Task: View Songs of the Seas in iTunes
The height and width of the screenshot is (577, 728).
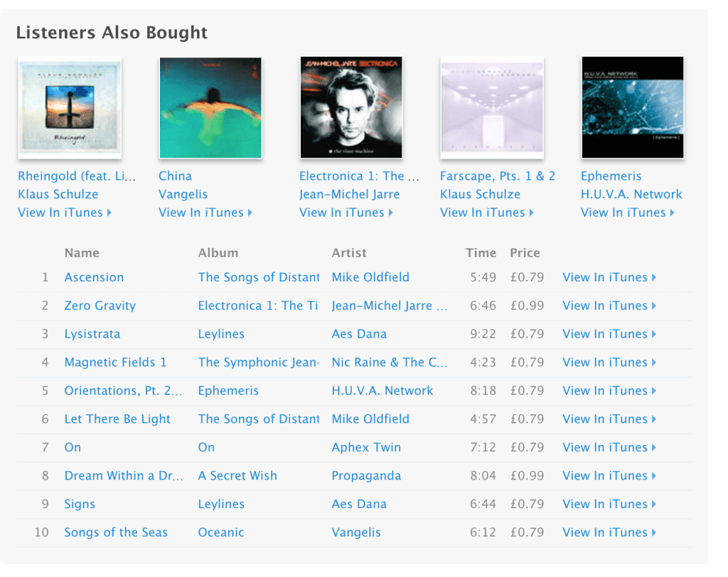Action: (609, 532)
